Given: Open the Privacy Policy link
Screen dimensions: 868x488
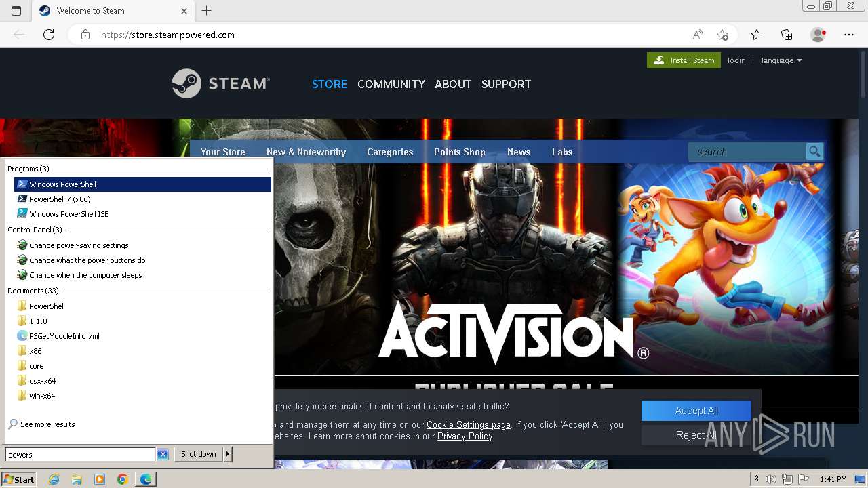Looking at the screenshot, I should (x=465, y=436).
